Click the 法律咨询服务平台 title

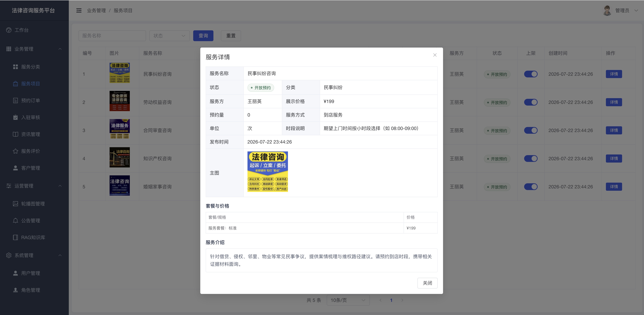pos(33,10)
